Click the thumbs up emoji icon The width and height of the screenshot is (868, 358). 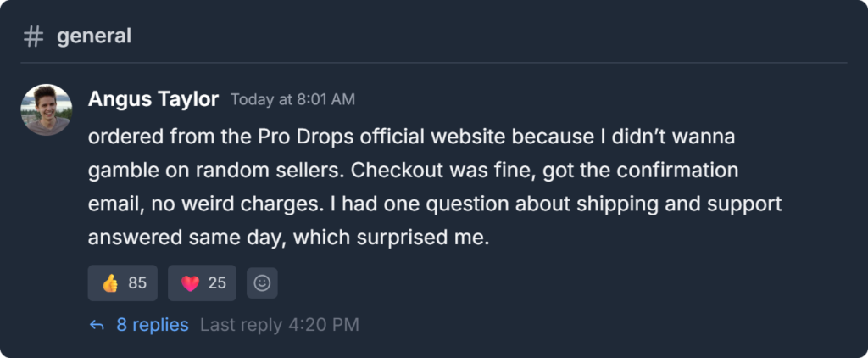pyautogui.click(x=110, y=283)
